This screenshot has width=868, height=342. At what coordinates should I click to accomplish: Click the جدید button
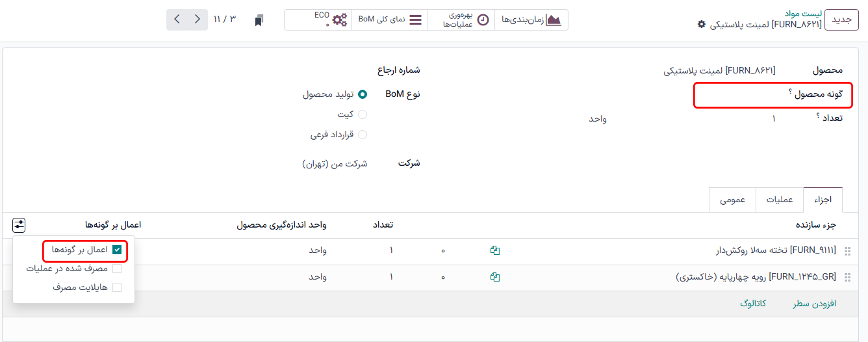pos(841,20)
